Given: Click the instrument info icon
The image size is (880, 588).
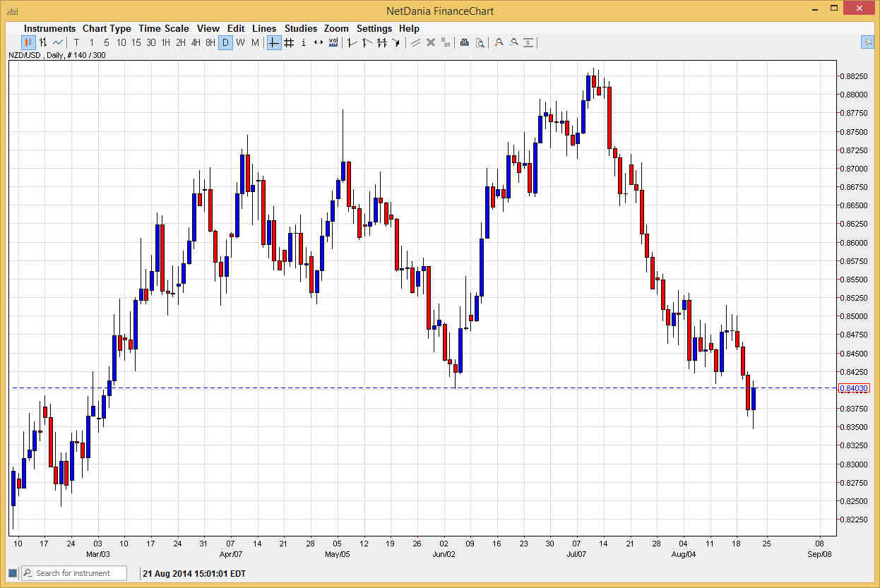Looking at the screenshot, I should click(303, 42).
